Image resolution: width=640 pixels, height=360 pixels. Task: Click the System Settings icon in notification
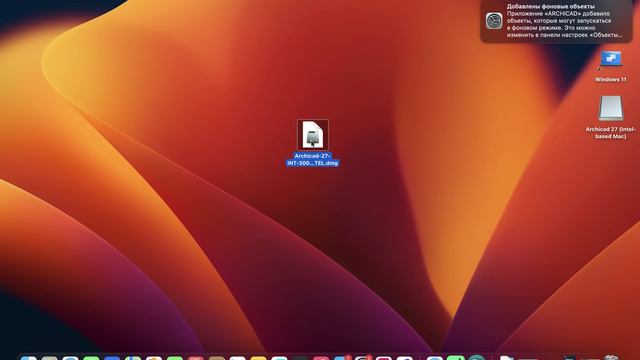(494, 21)
